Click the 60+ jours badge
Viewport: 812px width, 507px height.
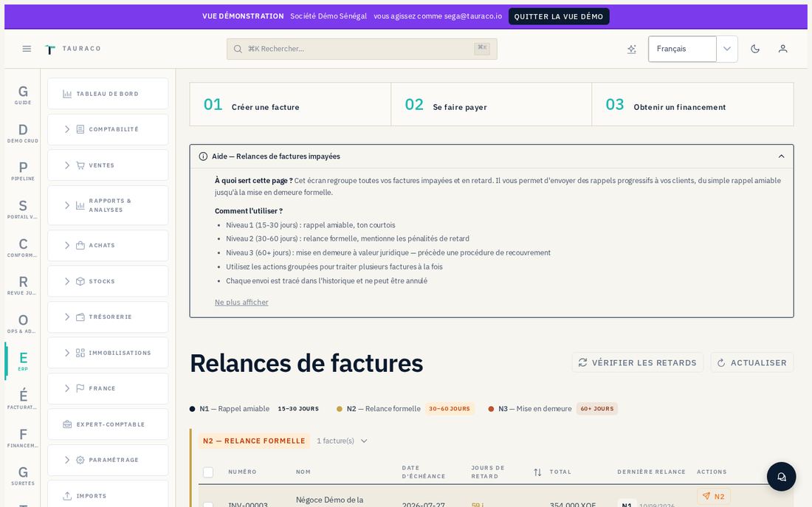pyautogui.click(x=597, y=409)
